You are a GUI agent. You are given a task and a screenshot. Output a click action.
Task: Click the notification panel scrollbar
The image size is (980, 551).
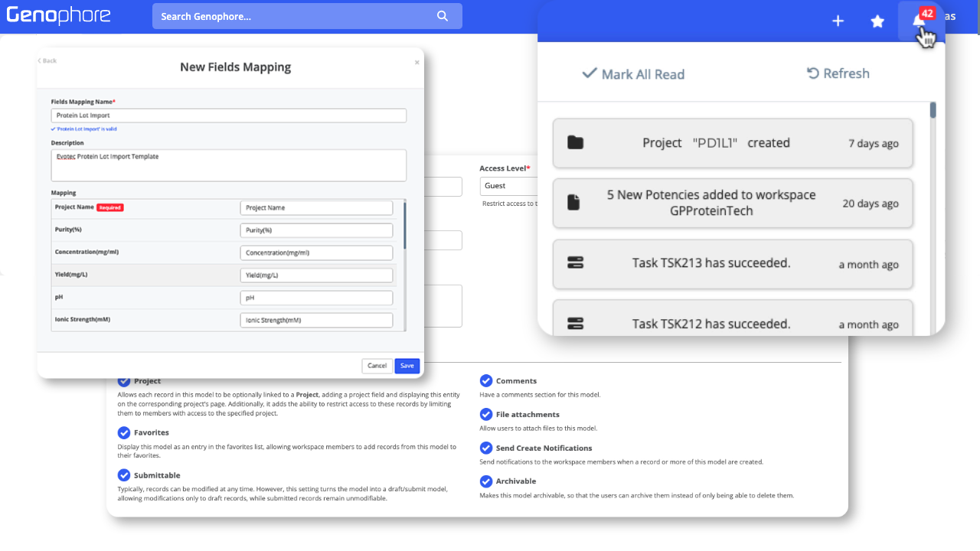tap(933, 111)
